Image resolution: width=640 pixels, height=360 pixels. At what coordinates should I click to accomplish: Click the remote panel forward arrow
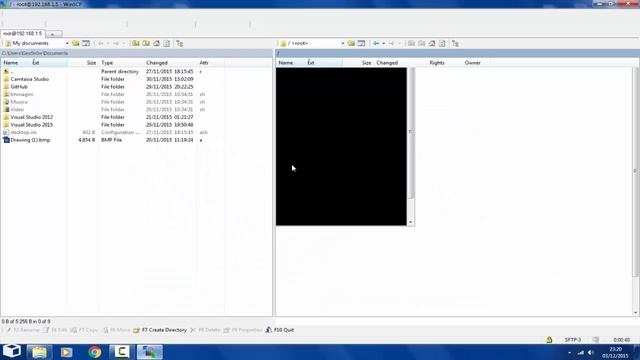pyautogui.click(x=391, y=43)
